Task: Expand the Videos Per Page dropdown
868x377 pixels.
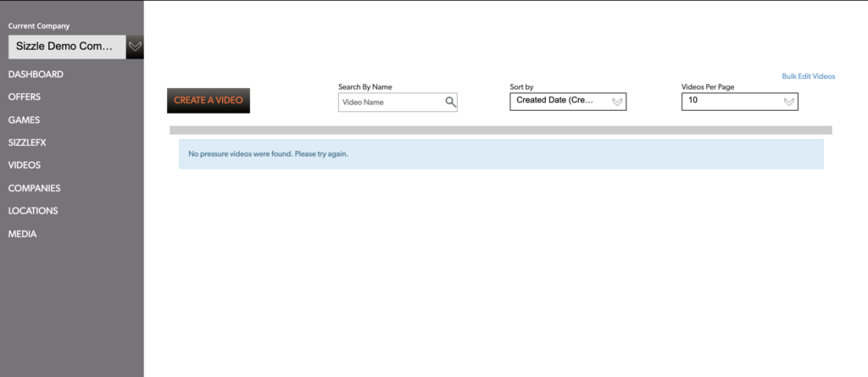Action: 739,102
